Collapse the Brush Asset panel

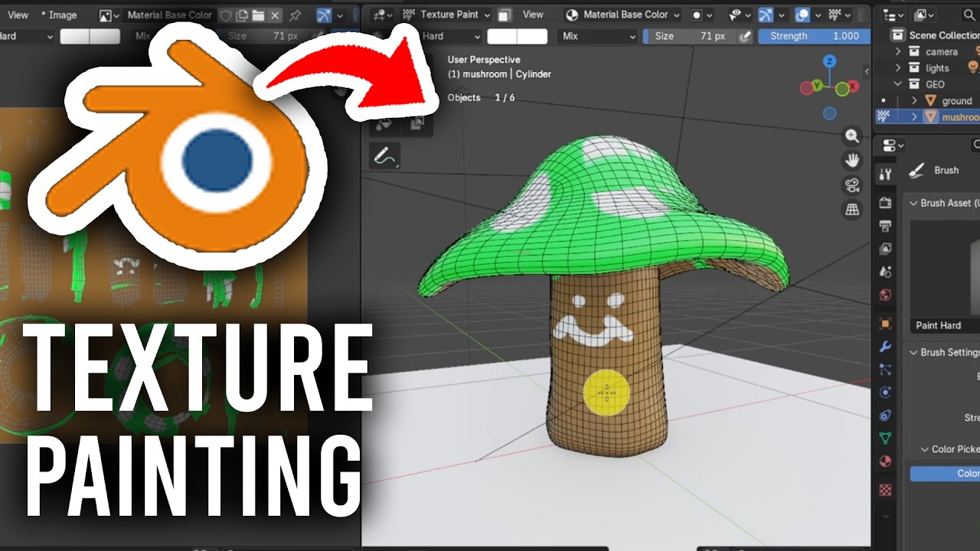913,203
